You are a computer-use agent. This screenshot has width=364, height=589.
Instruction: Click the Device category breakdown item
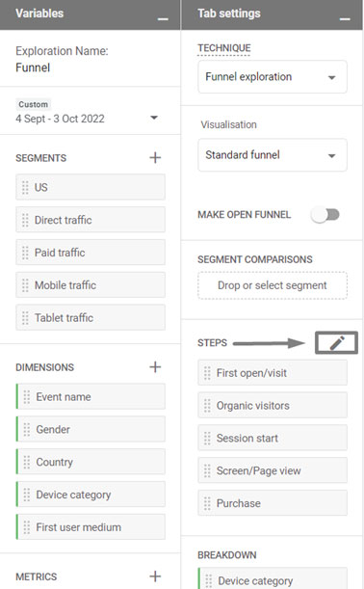[x=273, y=580]
